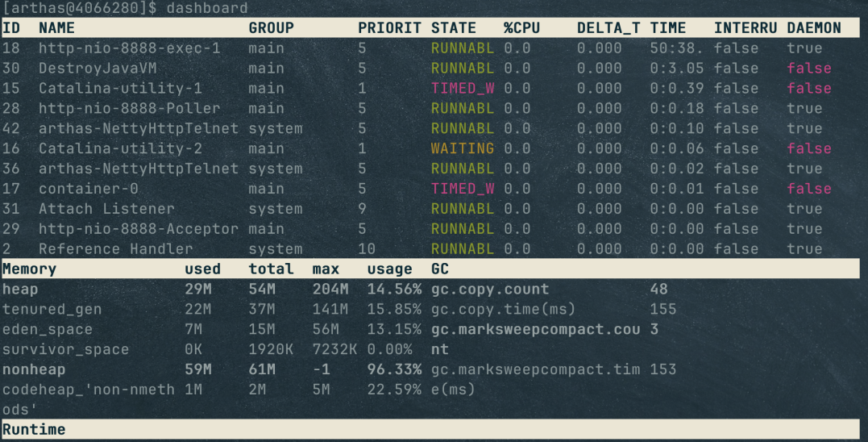Click the time value 0:0.18
868x442 pixels.
pos(676,108)
